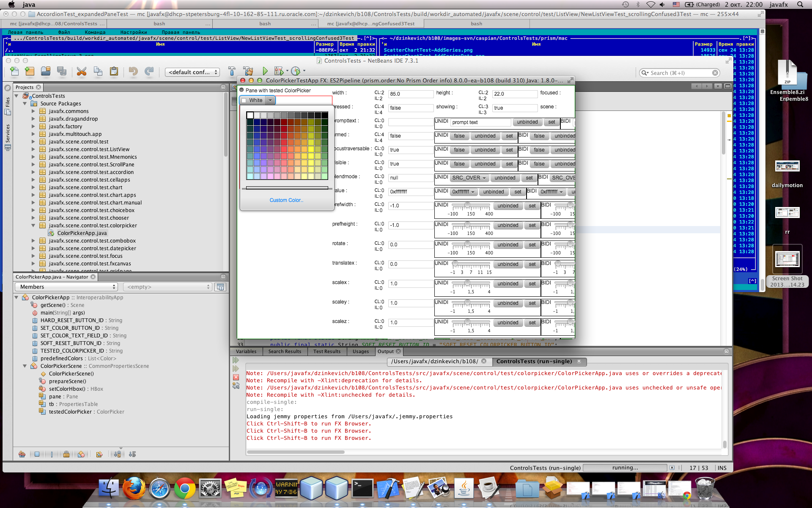Screen dimensions: 812x508
Task: Toggle false button in armed UNIDI row
Action: point(459,136)
